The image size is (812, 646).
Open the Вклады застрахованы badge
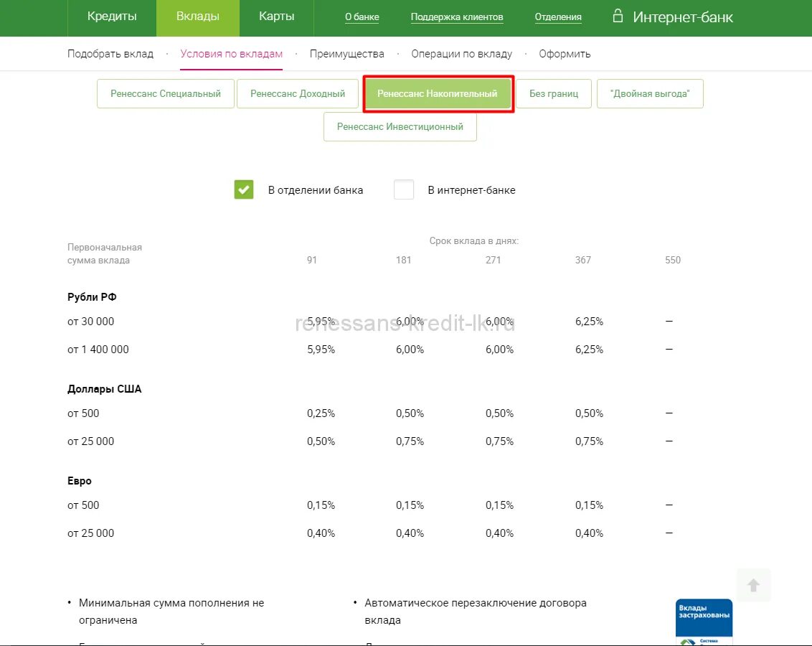pos(704,622)
